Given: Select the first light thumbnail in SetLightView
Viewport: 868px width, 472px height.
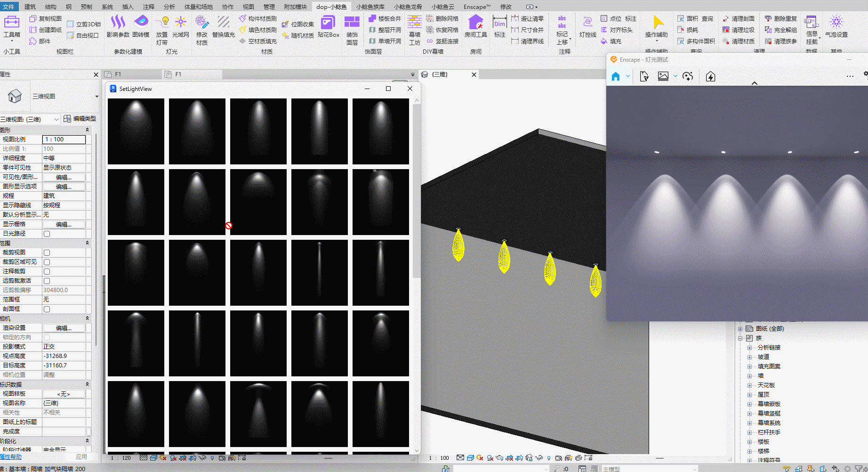Looking at the screenshot, I should (136, 131).
